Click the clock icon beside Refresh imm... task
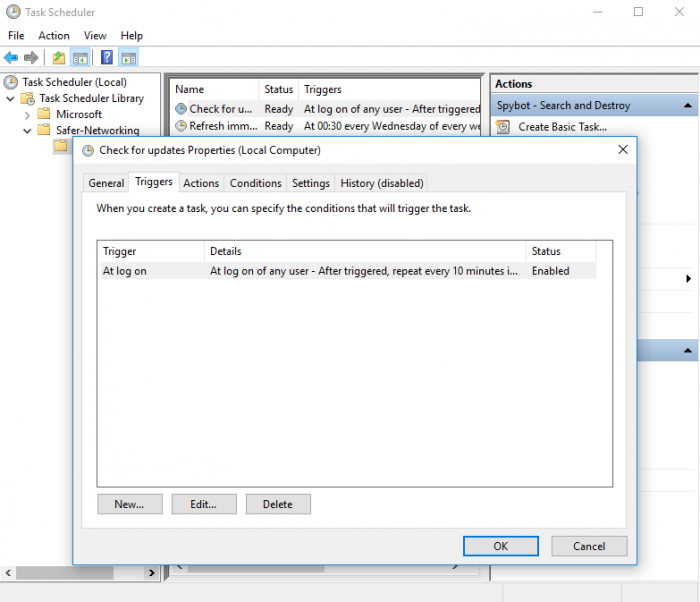 pos(181,126)
